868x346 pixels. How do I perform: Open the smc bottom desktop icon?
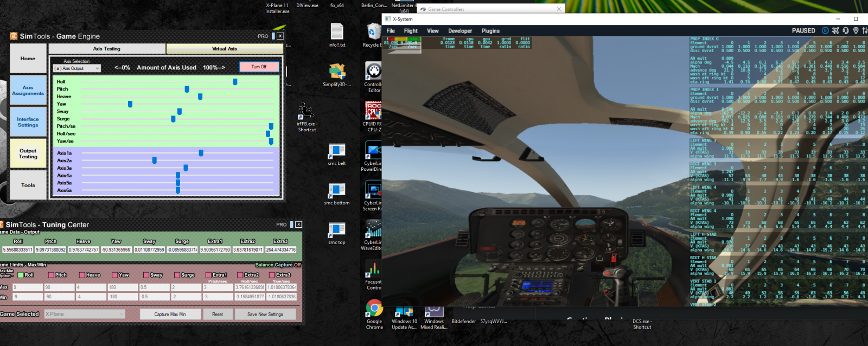pos(337,193)
